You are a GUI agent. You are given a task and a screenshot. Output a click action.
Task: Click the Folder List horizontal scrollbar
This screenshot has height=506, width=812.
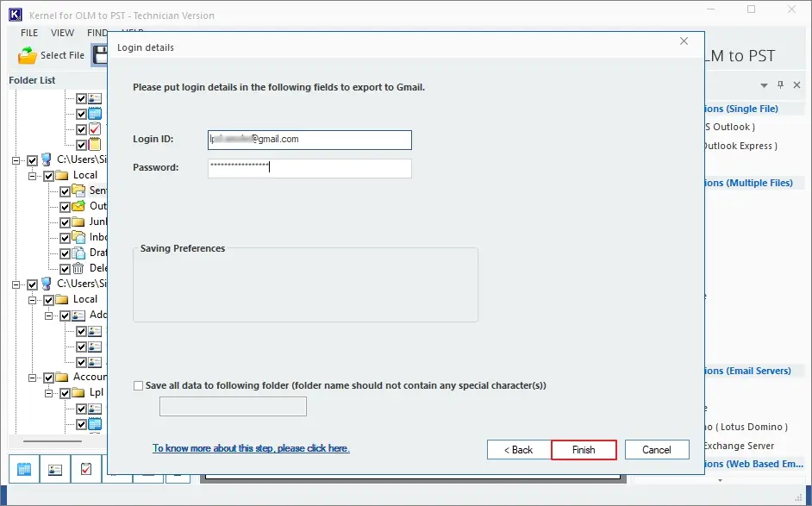coord(53,441)
